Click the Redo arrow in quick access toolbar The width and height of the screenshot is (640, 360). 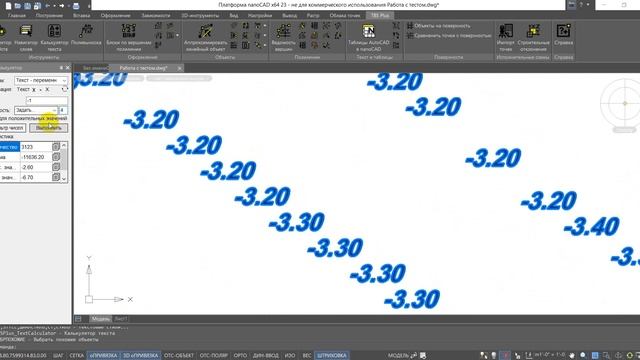pyautogui.click(x=62, y=6)
